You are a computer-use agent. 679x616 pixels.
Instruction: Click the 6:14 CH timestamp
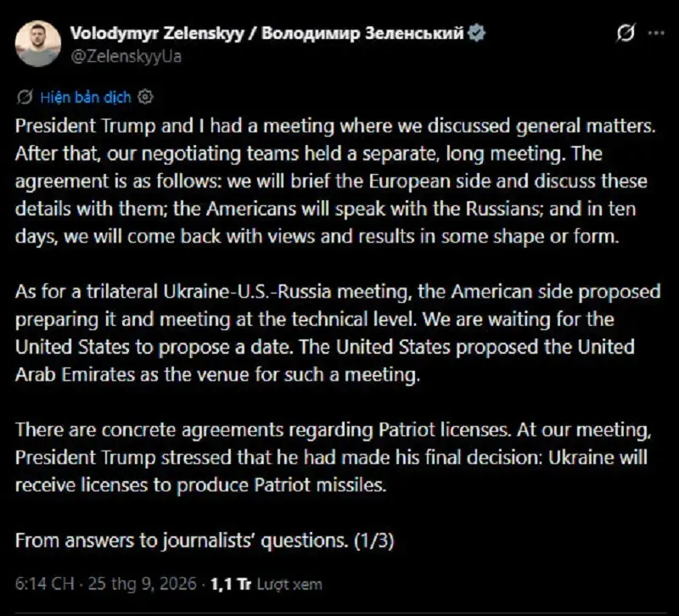point(44,584)
